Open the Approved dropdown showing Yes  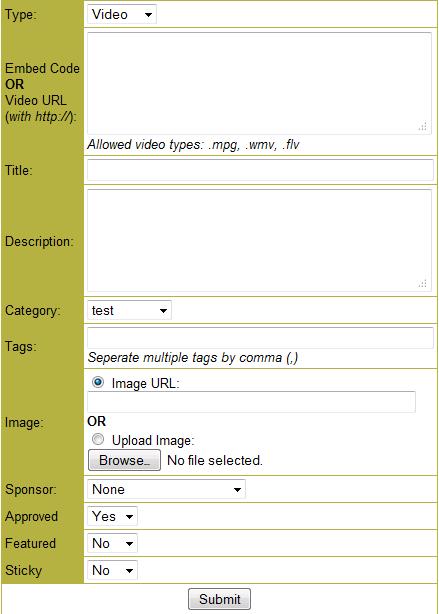click(112, 516)
